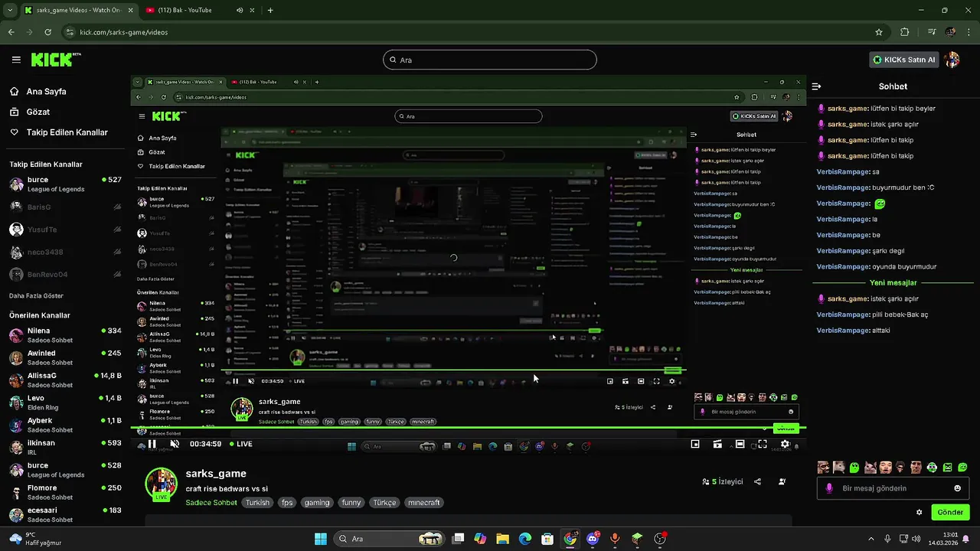Image resolution: width=980 pixels, height=551 pixels.
Task: Mute the YouTube tab via speaker icon
Action: click(x=240, y=11)
